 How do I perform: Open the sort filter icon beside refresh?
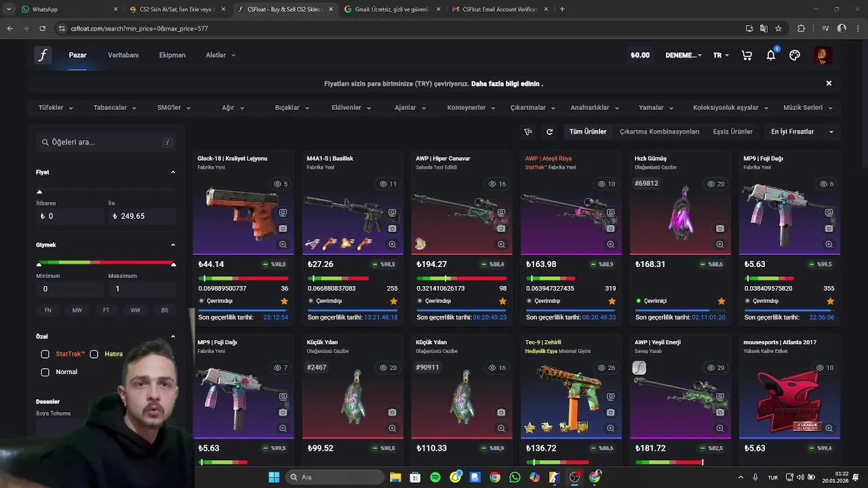(x=528, y=131)
